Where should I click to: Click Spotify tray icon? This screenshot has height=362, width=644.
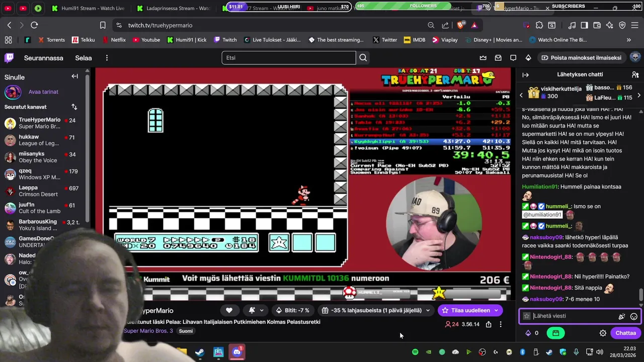coord(415,352)
